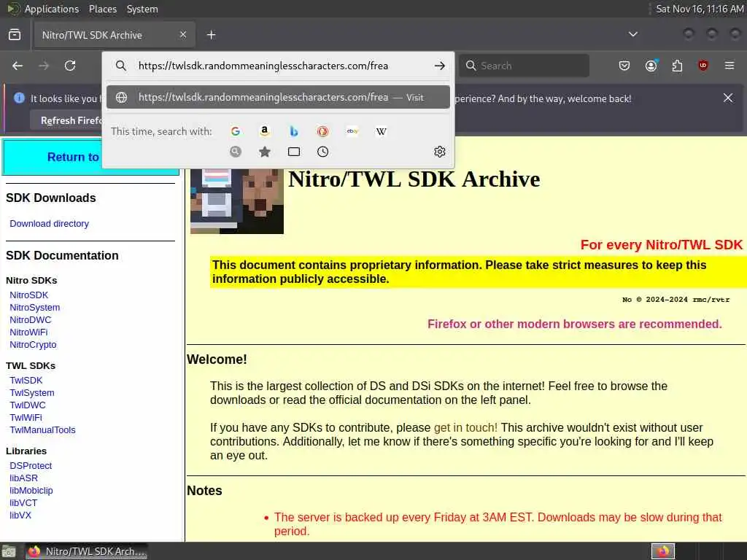Image resolution: width=747 pixels, height=560 pixels.
Task: Go back using the back arrow
Action: [x=18, y=66]
